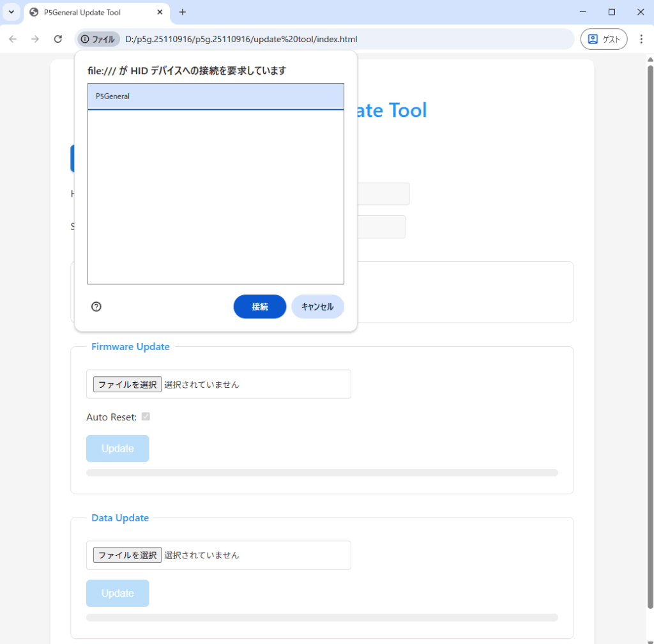Close the P5General Update Tool tab
The image size is (654, 644).
[x=160, y=12]
